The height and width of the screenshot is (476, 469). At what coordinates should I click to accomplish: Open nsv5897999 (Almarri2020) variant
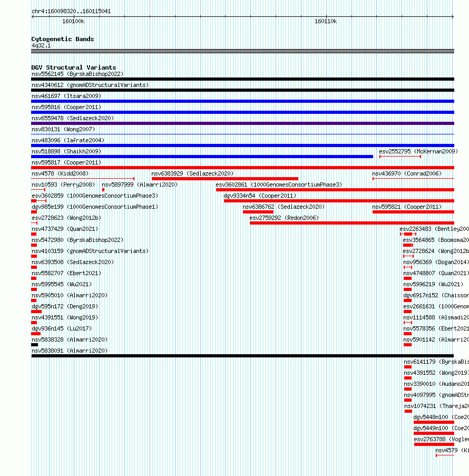click(140, 184)
